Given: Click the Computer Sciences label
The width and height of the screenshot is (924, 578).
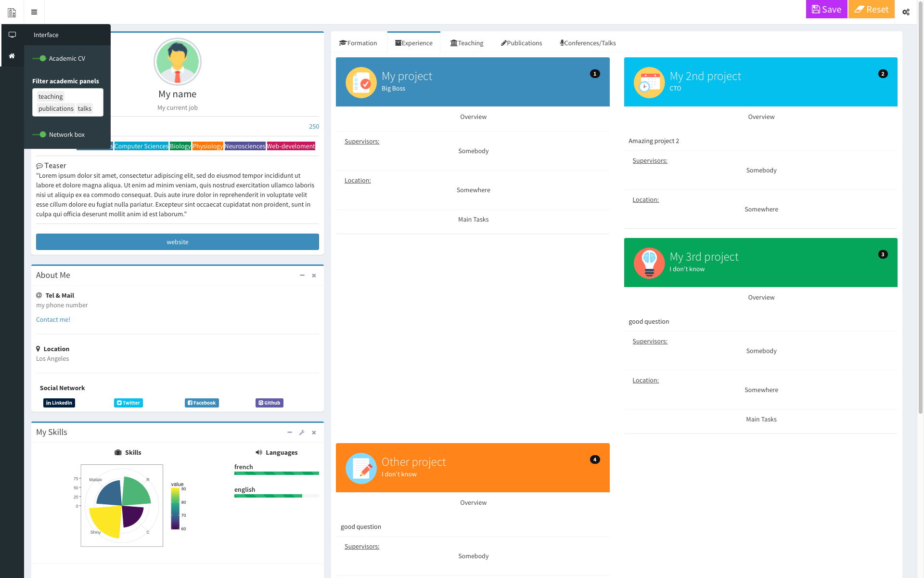Looking at the screenshot, I should [141, 146].
